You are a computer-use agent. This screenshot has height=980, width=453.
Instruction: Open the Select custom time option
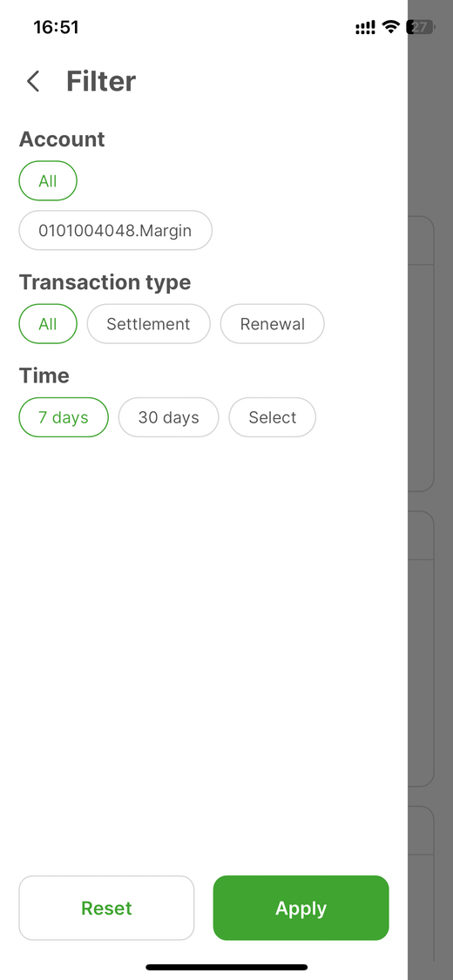coord(273,417)
